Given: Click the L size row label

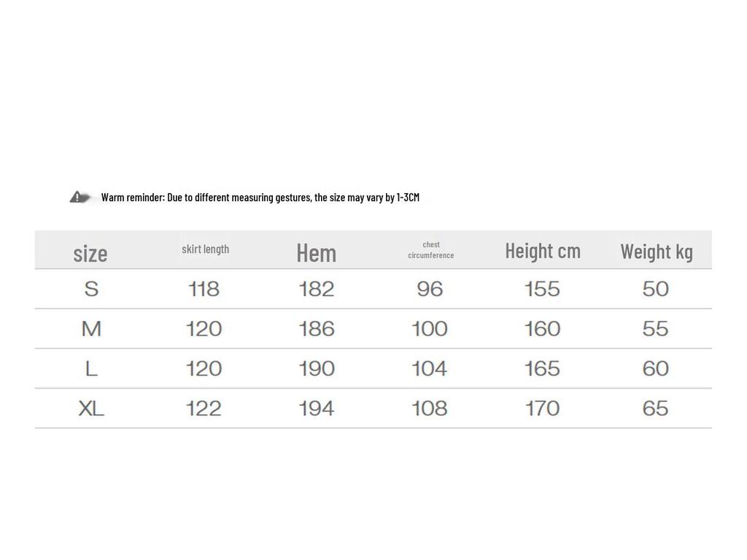Looking at the screenshot, I should pyautogui.click(x=91, y=369).
